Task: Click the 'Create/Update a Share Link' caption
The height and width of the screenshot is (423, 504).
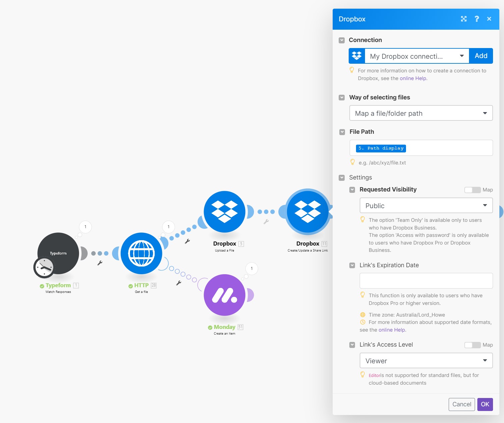Action: 308,251
